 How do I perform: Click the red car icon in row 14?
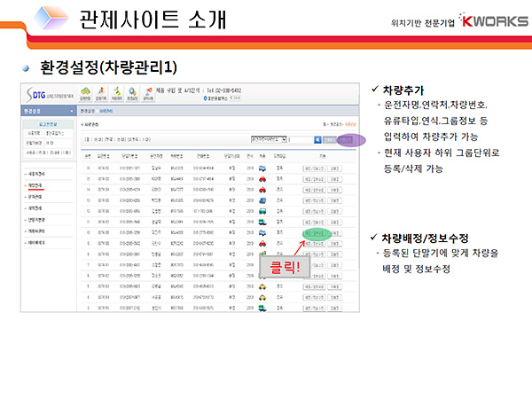point(262,190)
